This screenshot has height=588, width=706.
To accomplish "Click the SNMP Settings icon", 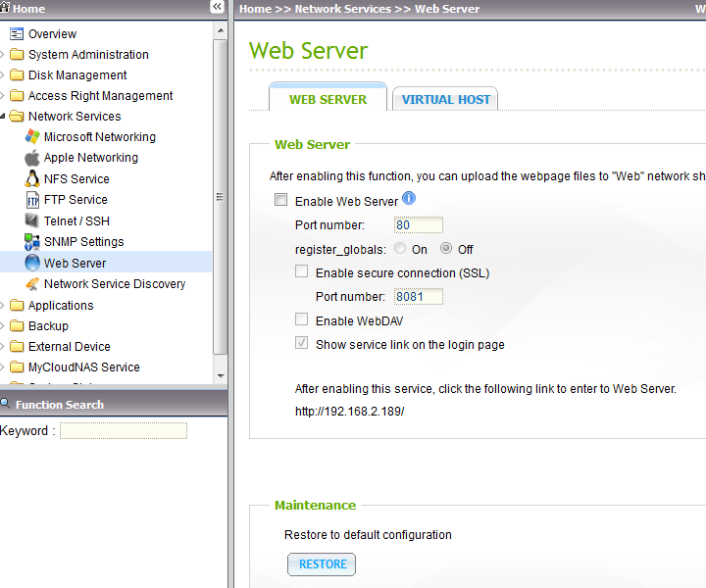I will [x=32, y=242].
